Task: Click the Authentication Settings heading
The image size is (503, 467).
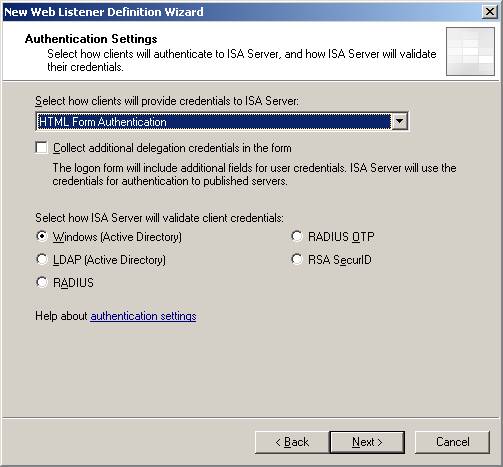Action: coord(91,39)
